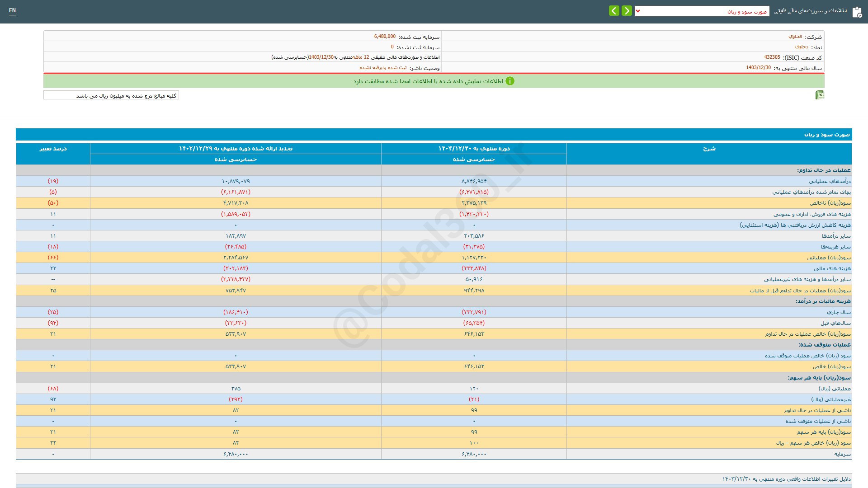Click the green right-arrow navigation button
868x488 pixels.
[x=627, y=11]
